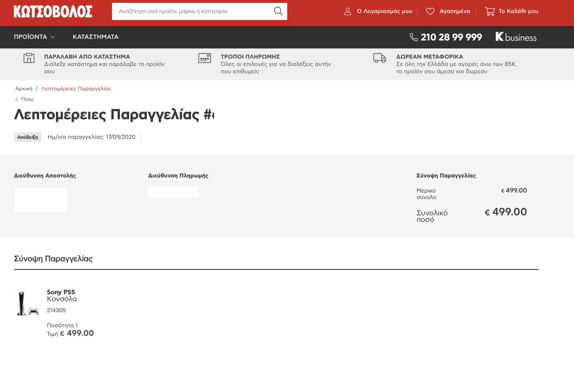This screenshot has width=574, height=392.
Task: Open the Αγαπημένα link
Action: (455, 11)
